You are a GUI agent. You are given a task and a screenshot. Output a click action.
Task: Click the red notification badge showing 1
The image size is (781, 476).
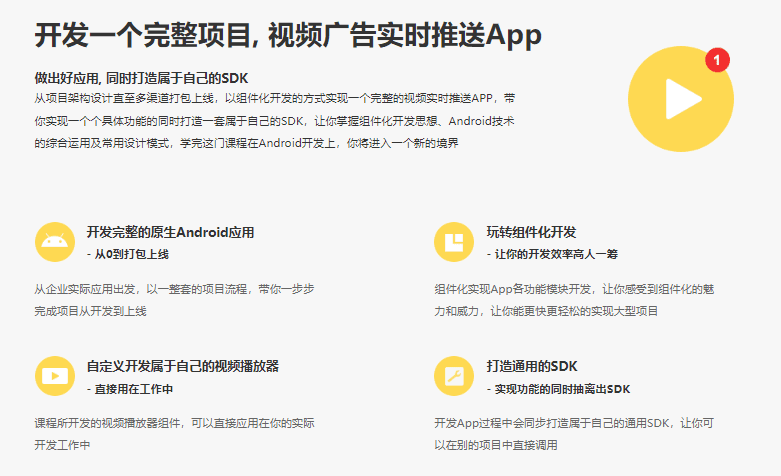[717, 60]
